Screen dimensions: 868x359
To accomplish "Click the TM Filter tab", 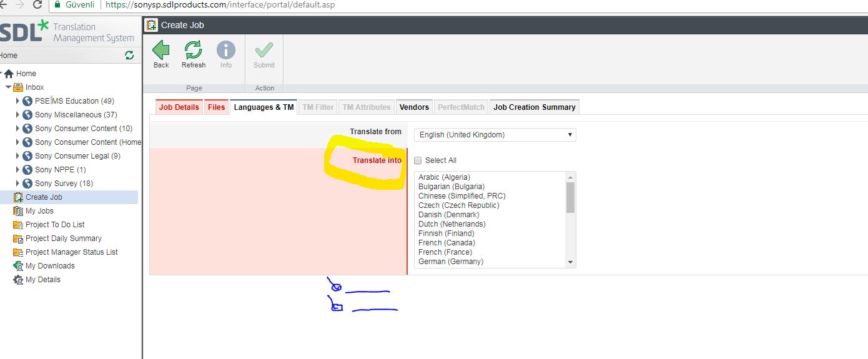I will 318,107.
